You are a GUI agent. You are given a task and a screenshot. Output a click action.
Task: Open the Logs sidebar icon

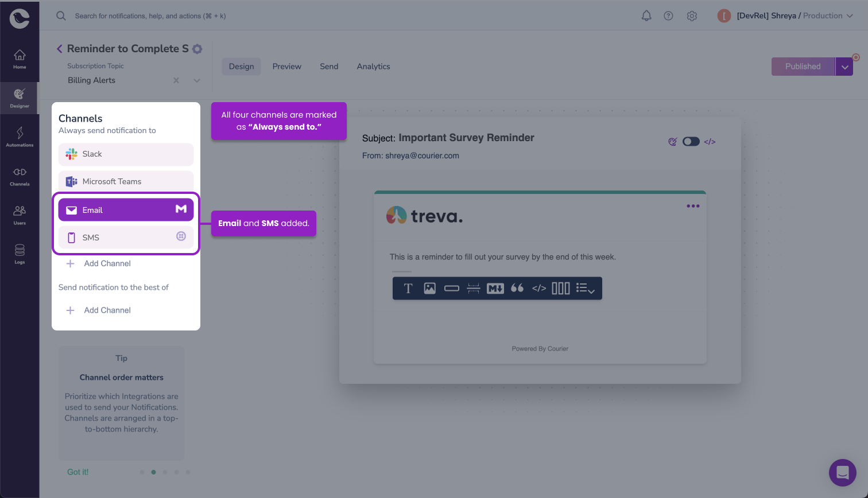click(x=20, y=254)
